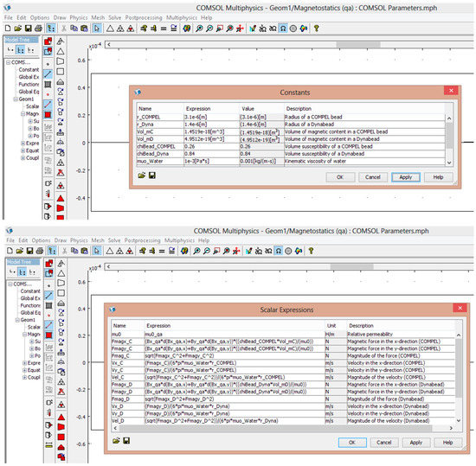Click yellow Help question mark in Constants window toolbar
Screen dimensions: 476x466
tap(316, 29)
